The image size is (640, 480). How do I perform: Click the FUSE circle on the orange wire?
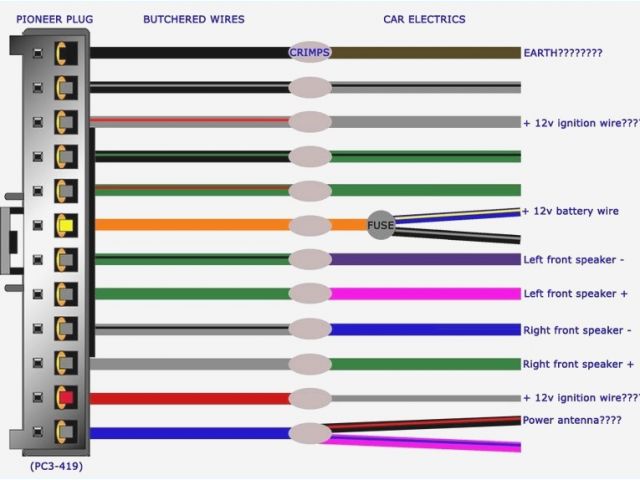coord(381,225)
